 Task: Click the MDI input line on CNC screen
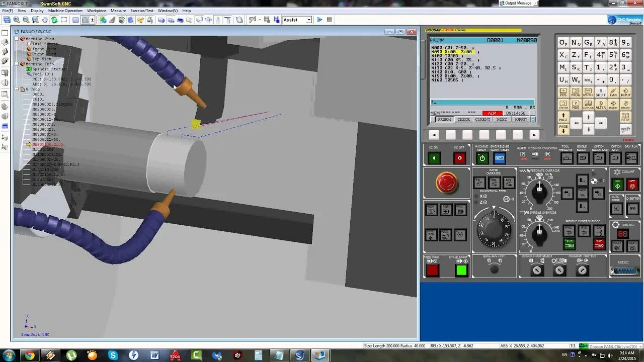coord(482,102)
